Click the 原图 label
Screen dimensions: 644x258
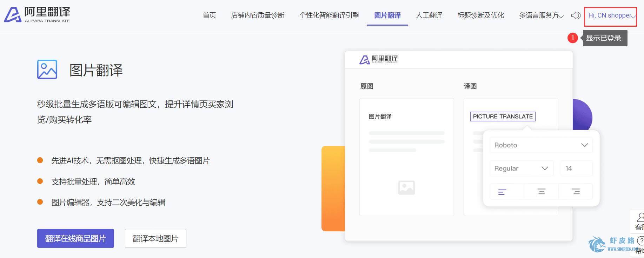(x=367, y=86)
